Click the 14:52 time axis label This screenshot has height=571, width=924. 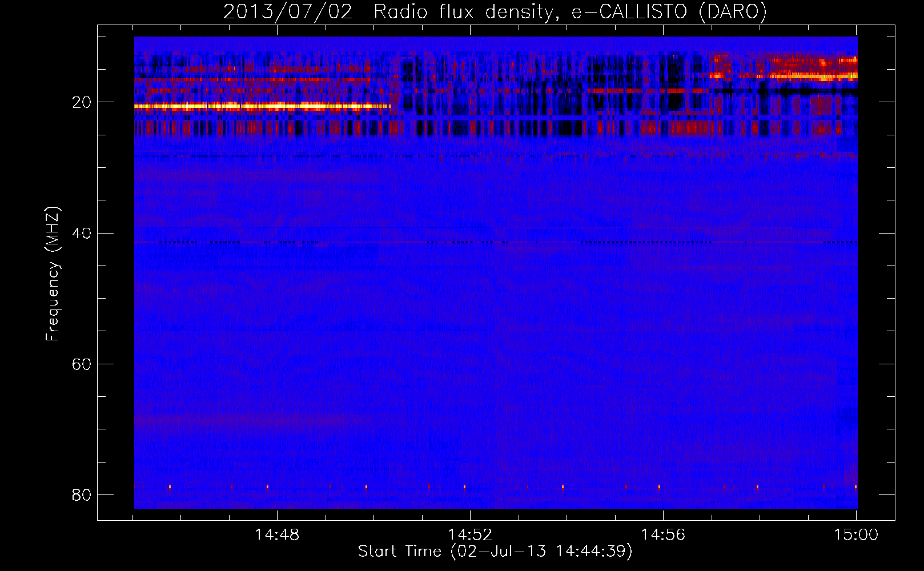[470, 535]
